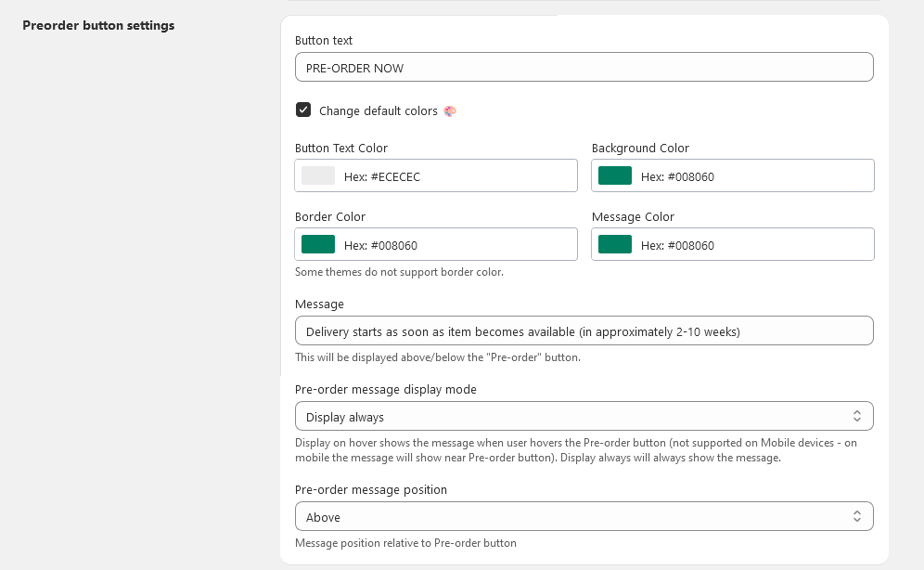Click the 'Message' label above the delivery text

pyautogui.click(x=319, y=304)
